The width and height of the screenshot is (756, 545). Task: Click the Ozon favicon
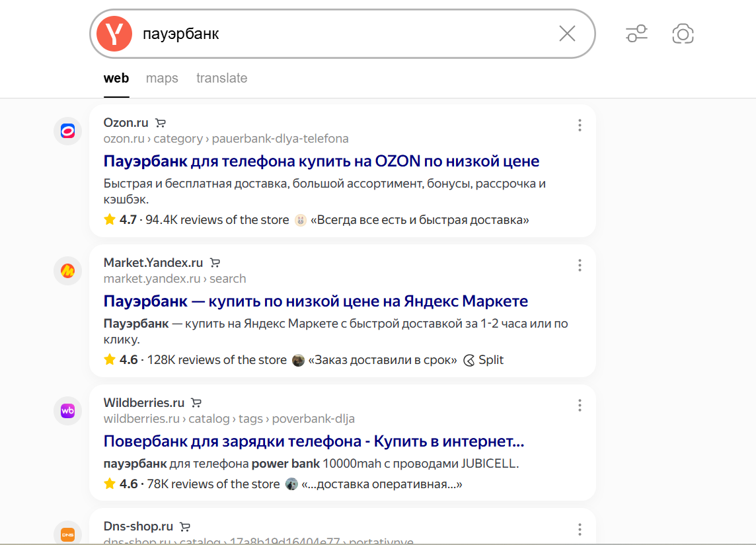pyautogui.click(x=67, y=131)
